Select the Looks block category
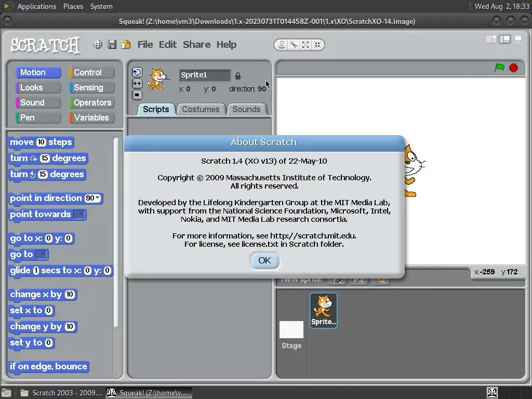The height and width of the screenshot is (399, 532). (x=38, y=87)
